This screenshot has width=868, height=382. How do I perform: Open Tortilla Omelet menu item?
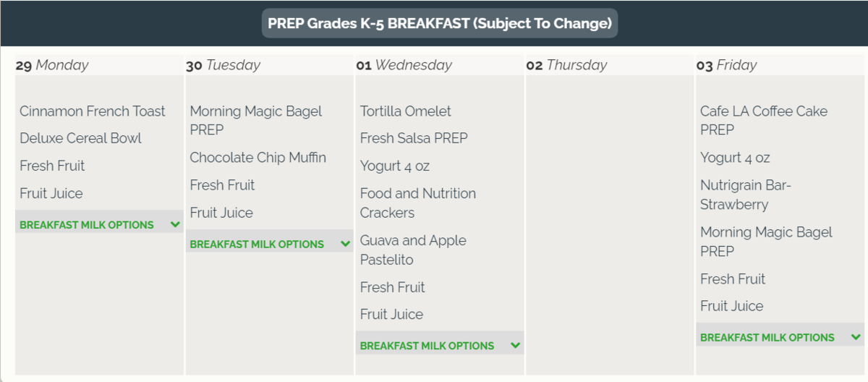tap(405, 111)
